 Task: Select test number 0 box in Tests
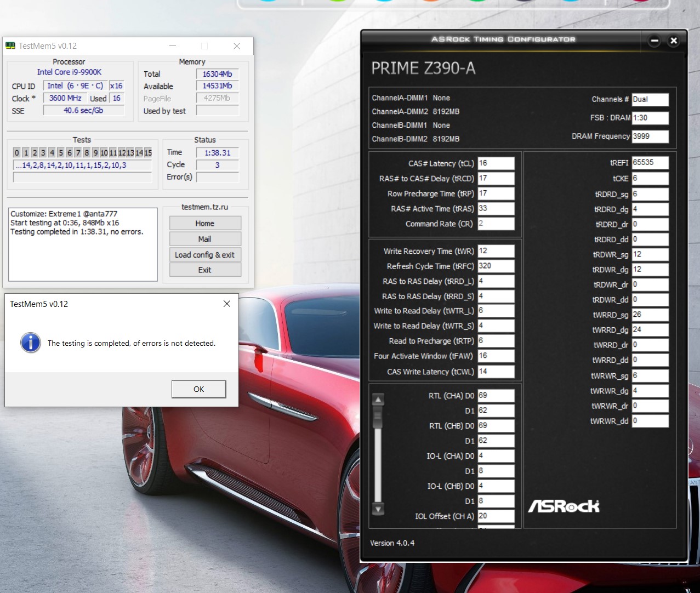pos(16,152)
